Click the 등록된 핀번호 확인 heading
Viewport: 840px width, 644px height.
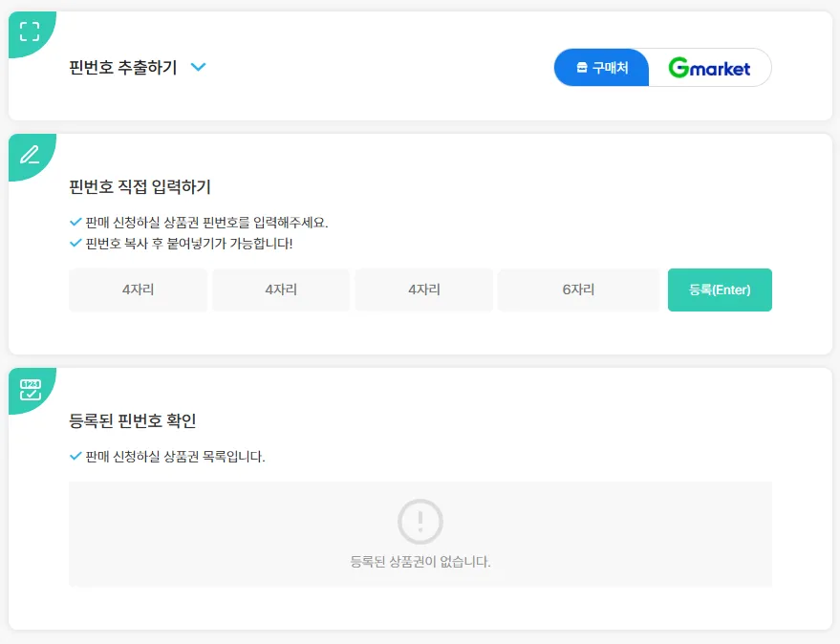point(133,420)
